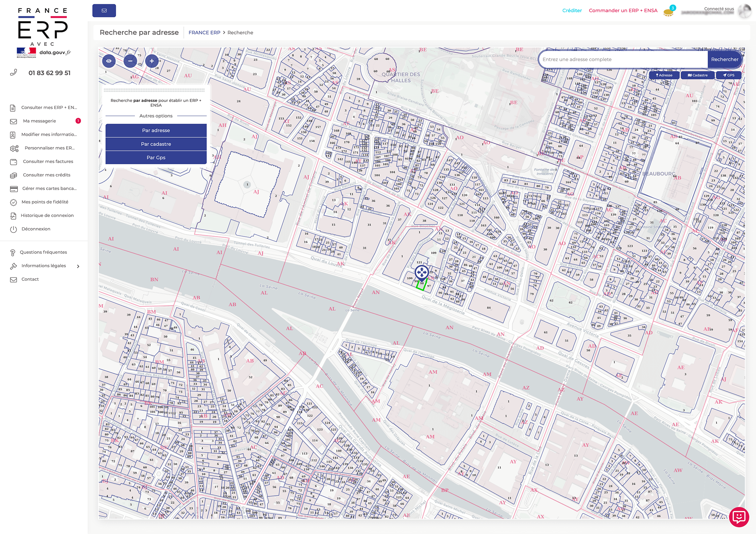Click the phone icon beside the number
Viewport: 756px width, 534px height.
tap(13, 73)
